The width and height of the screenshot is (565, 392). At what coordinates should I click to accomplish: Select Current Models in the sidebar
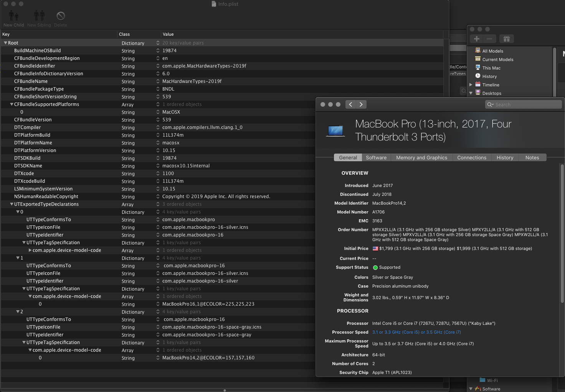tap(497, 60)
